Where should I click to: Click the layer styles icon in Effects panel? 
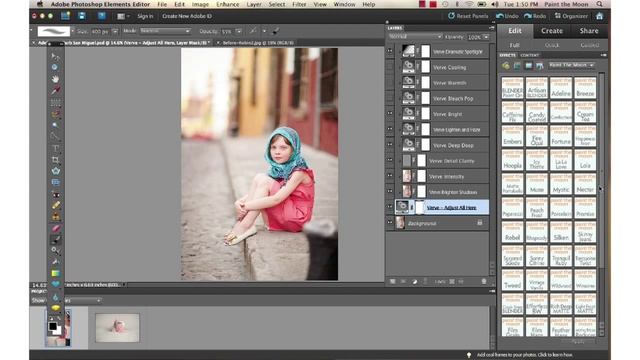(517, 65)
